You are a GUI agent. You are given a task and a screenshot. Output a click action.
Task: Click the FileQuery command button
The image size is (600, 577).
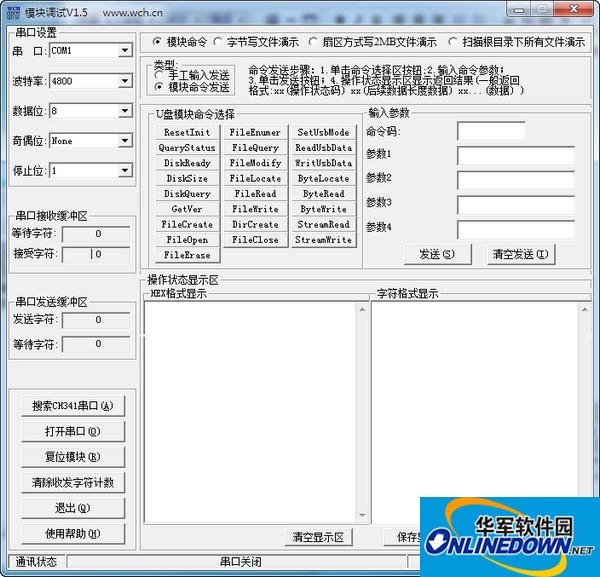(255, 148)
